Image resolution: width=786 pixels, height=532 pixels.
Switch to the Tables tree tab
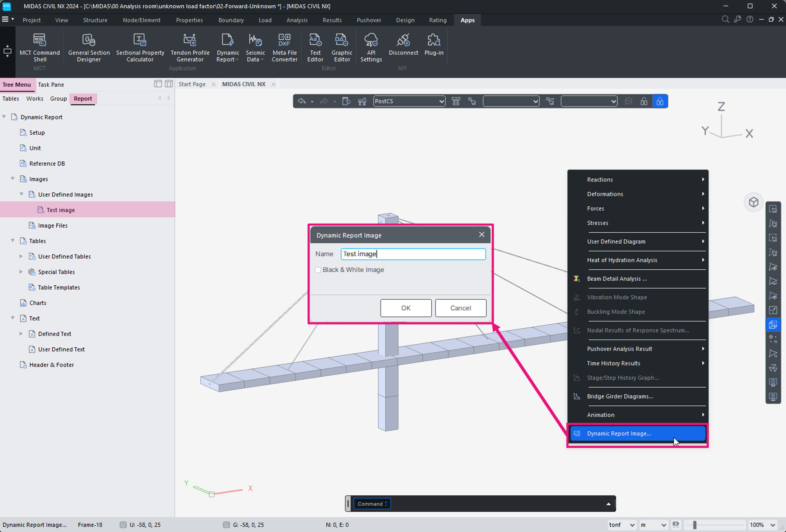[11, 98]
